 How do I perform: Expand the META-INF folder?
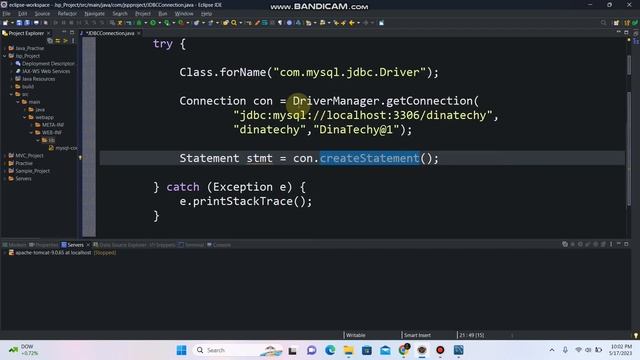[31, 125]
